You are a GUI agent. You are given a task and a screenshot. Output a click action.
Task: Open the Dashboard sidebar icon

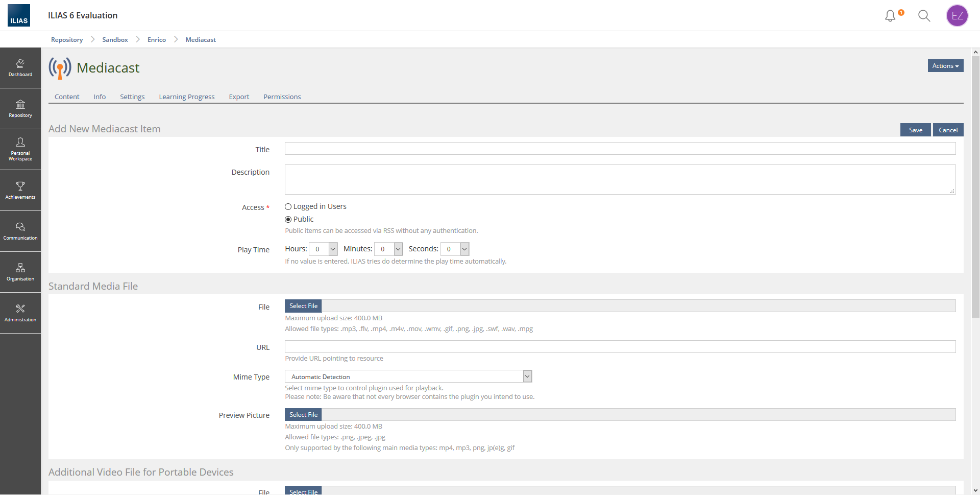(20, 67)
